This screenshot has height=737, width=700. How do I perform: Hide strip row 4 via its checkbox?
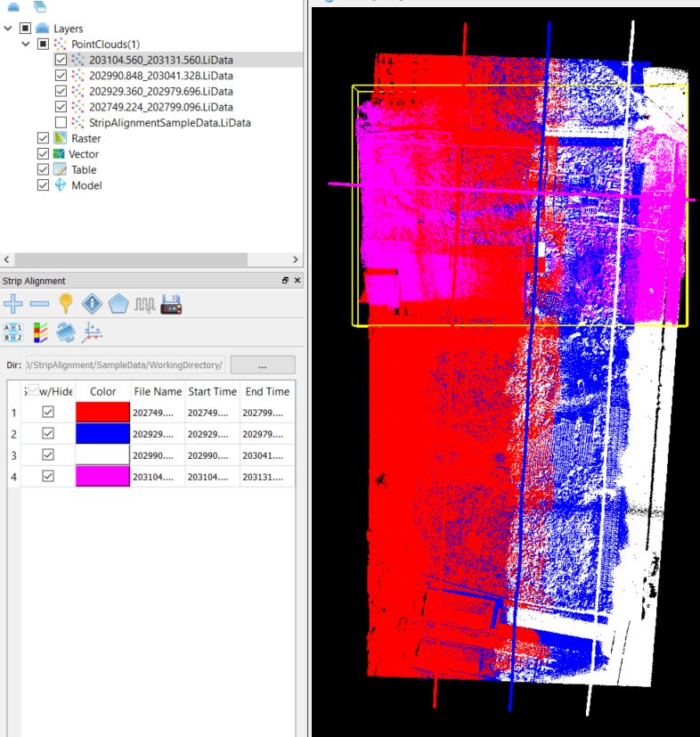point(48,476)
